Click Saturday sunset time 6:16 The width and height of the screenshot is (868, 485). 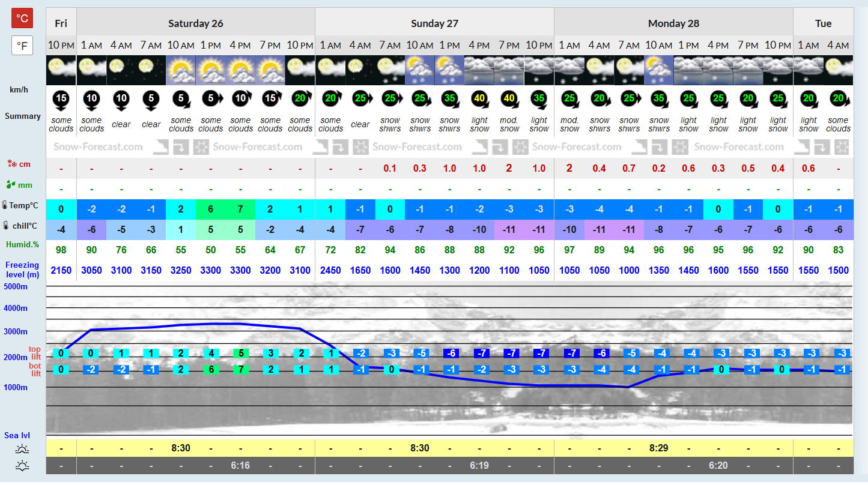240,465
